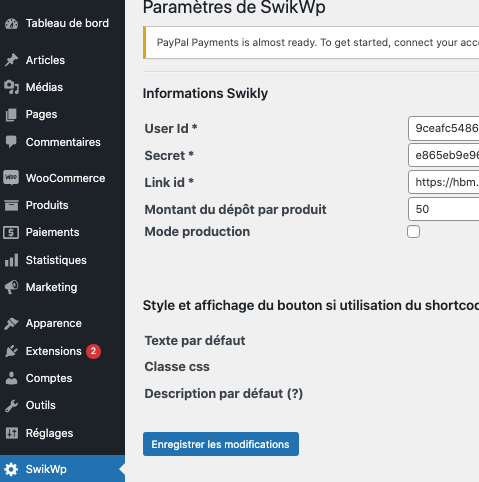Screen dimensions: 479x482
Task: Click the Outils wrench icon
Action: [11, 406]
